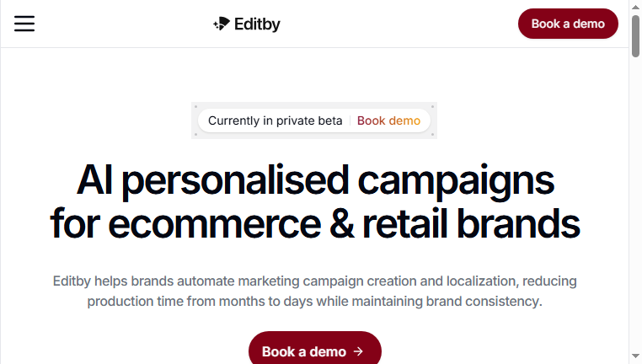This screenshot has height=364, width=642.
Task: Click the empty scrollbar track below the thumb
Action: click(x=635, y=205)
